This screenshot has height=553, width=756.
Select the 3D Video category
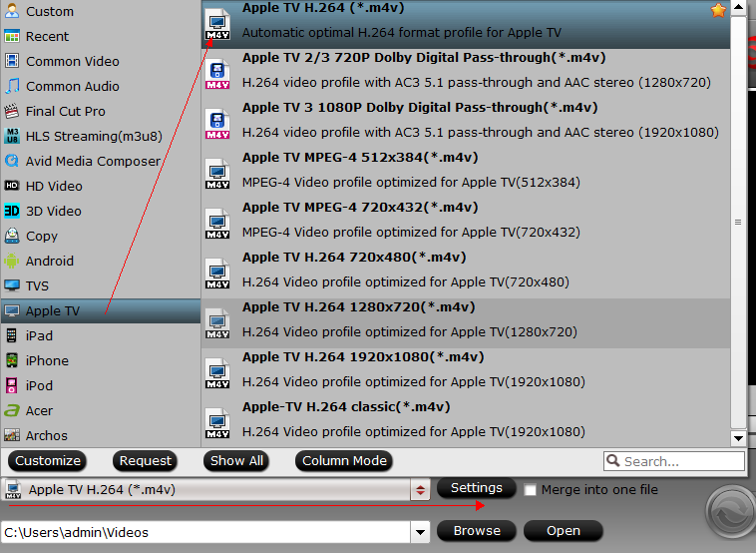click(x=101, y=211)
